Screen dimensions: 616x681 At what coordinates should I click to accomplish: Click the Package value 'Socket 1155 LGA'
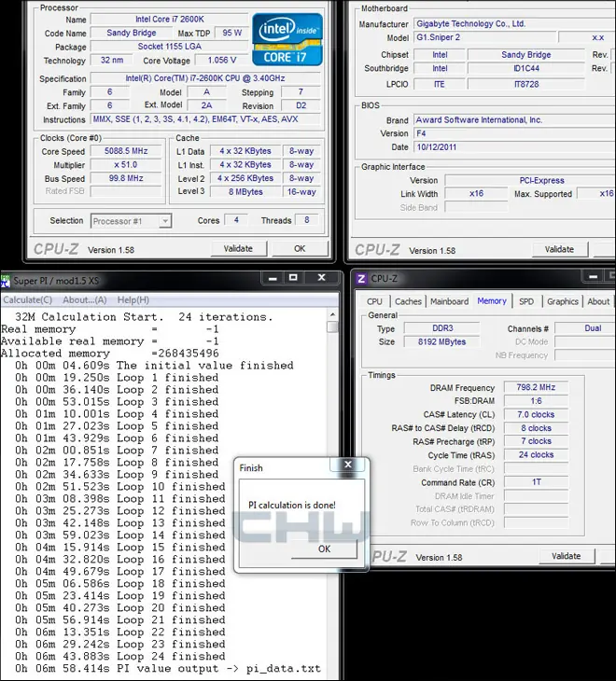[x=170, y=47]
